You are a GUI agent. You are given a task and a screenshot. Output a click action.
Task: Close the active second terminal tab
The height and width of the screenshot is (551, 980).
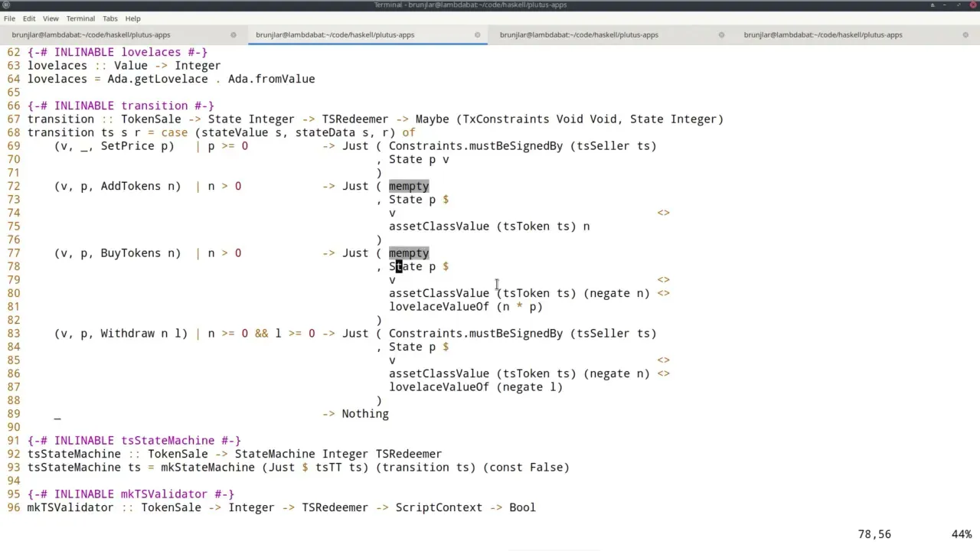[477, 34]
